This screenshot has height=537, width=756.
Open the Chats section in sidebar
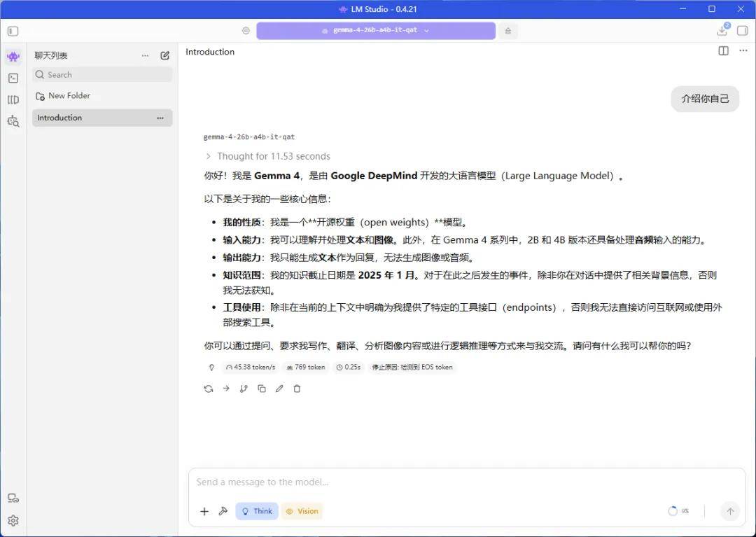pyautogui.click(x=13, y=57)
